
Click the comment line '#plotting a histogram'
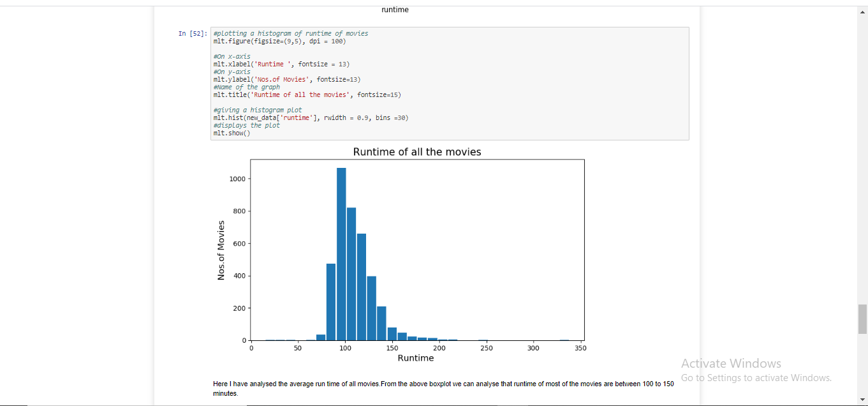pyautogui.click(x=290, y=33)
